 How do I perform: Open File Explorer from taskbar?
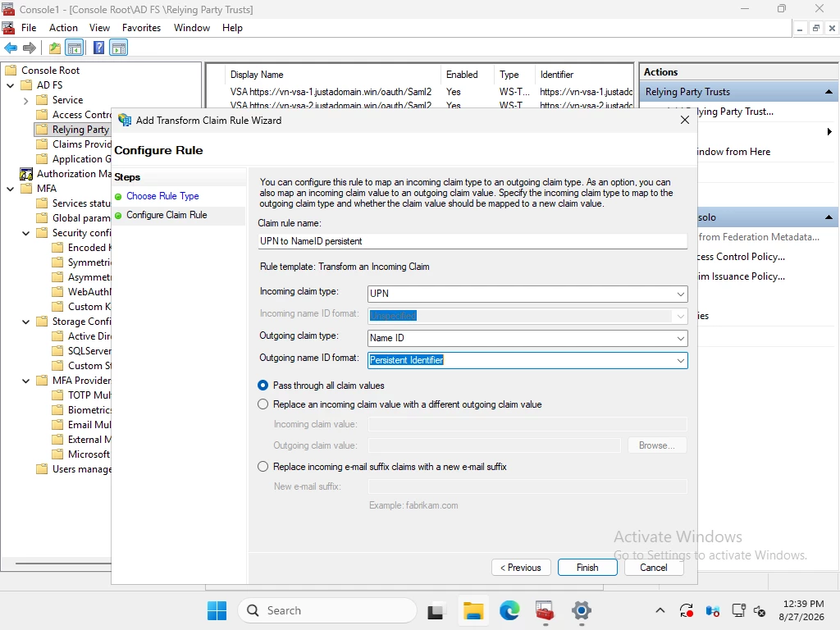[x=473, y=610]
